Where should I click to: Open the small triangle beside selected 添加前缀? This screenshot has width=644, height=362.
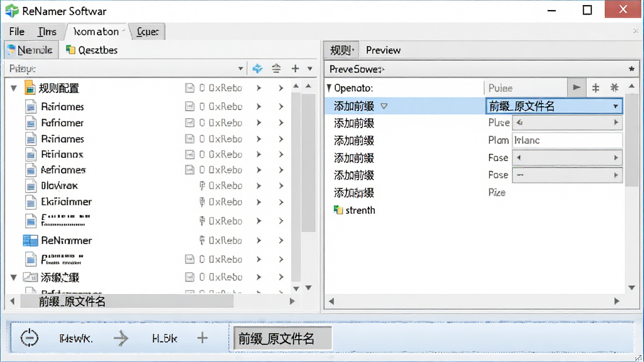384,106
